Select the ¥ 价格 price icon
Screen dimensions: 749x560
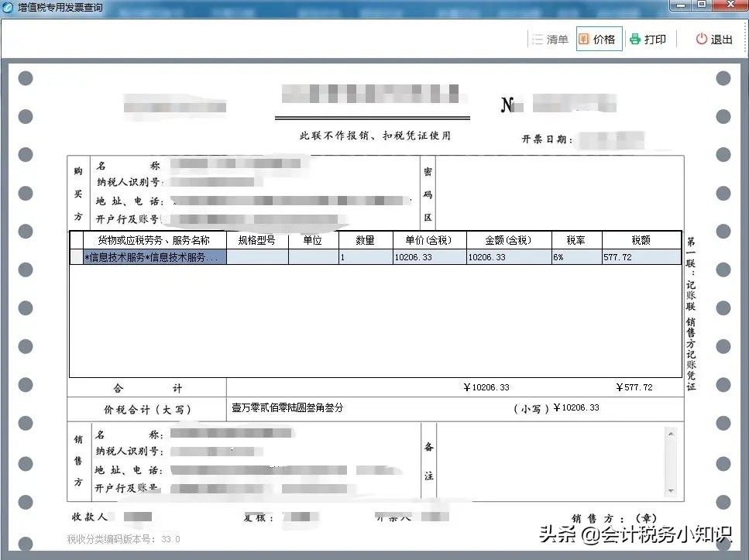(583, 39)
